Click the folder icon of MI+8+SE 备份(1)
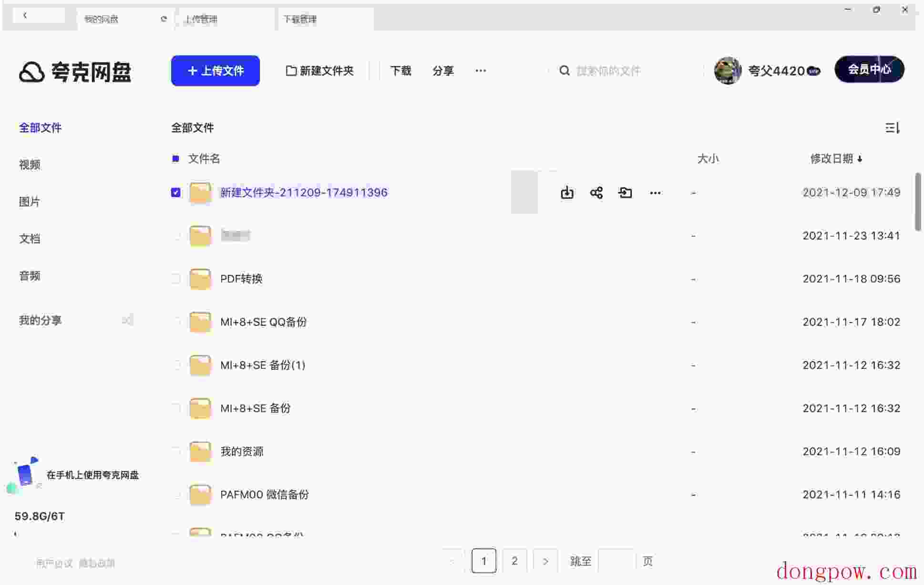This screenshot has width=924, height=585. click(x=200, y=365)
